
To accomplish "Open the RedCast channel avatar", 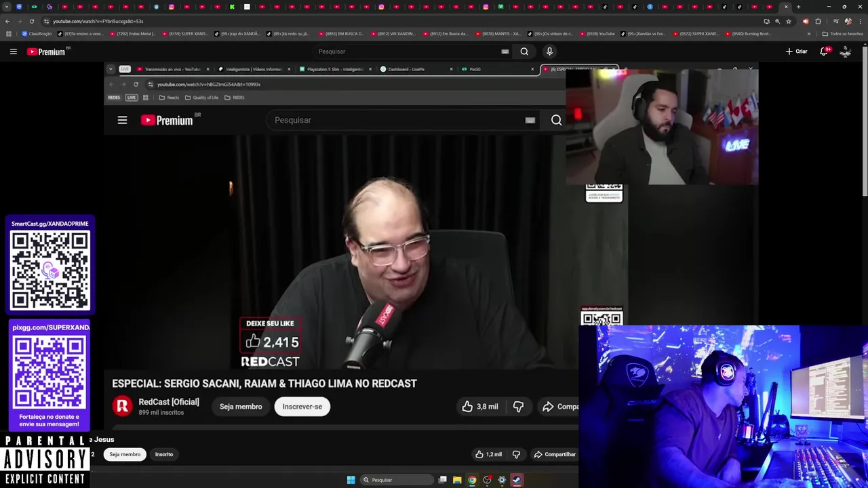I will click(x=123, y=406).
